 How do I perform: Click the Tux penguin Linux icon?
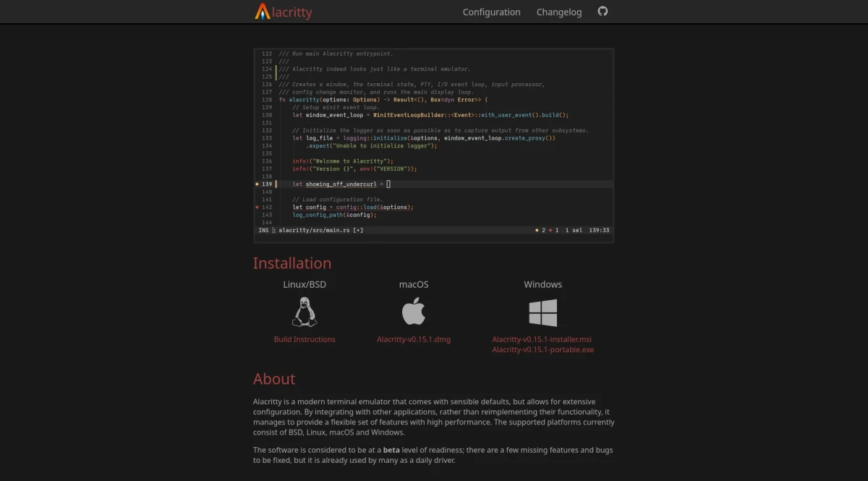305,311
